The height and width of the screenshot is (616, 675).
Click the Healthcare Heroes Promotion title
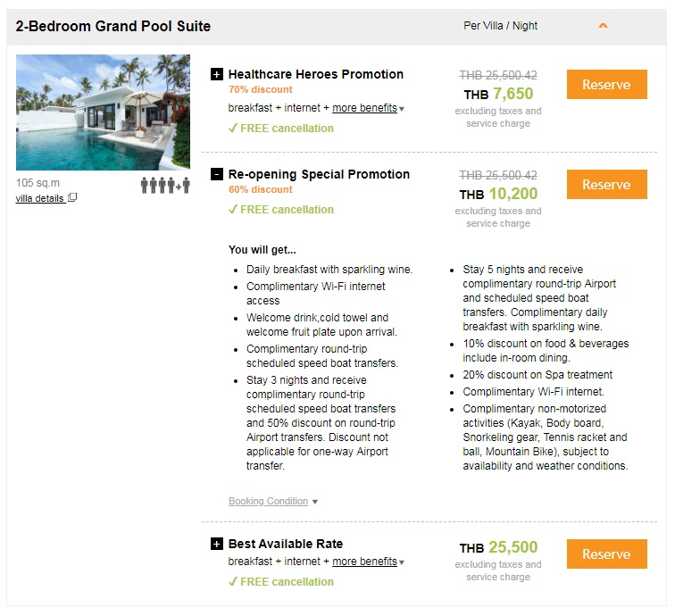click(x=316, y=75)
